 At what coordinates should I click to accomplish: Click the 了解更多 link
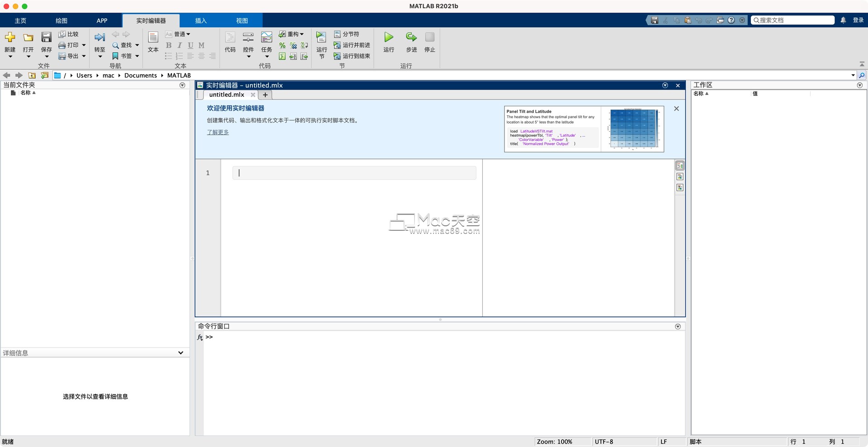pos(217,132)
